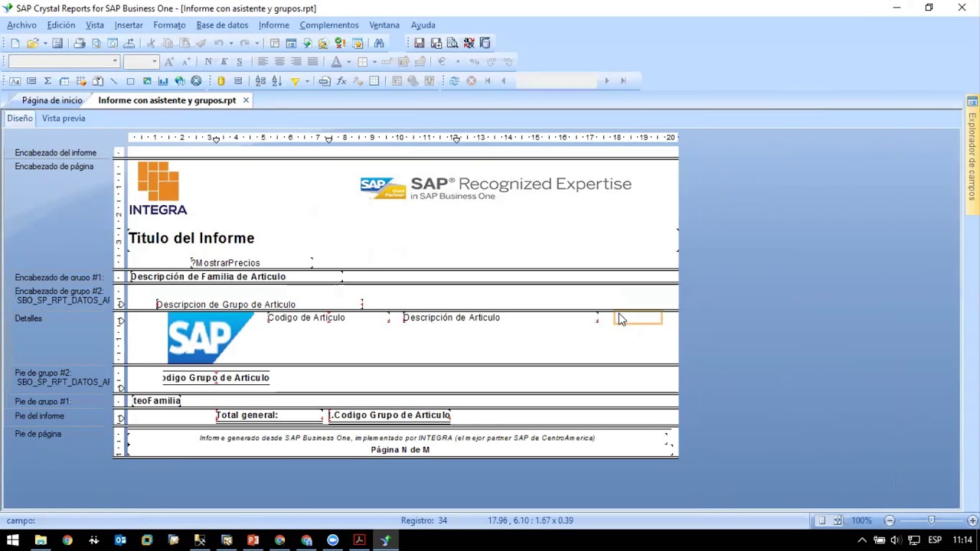This screenshot has height=551, width=980.
Task: Switch to Página de inicio tab
Action: coord(52,100)
